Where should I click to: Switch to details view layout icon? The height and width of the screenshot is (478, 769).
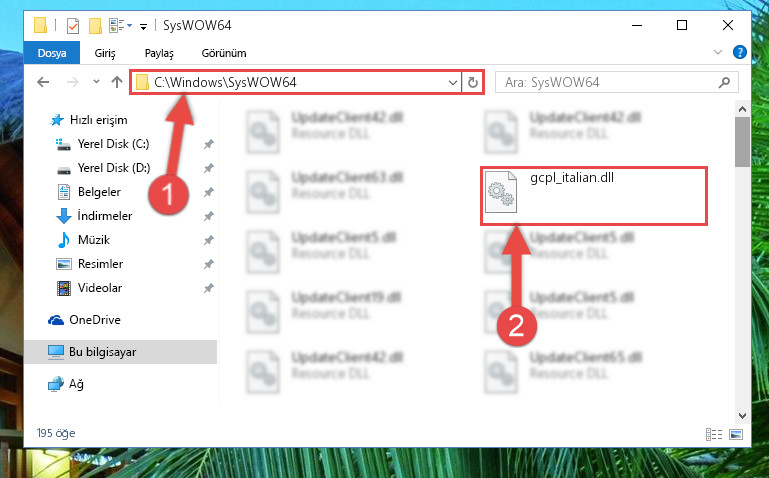(x=714, y=434)
